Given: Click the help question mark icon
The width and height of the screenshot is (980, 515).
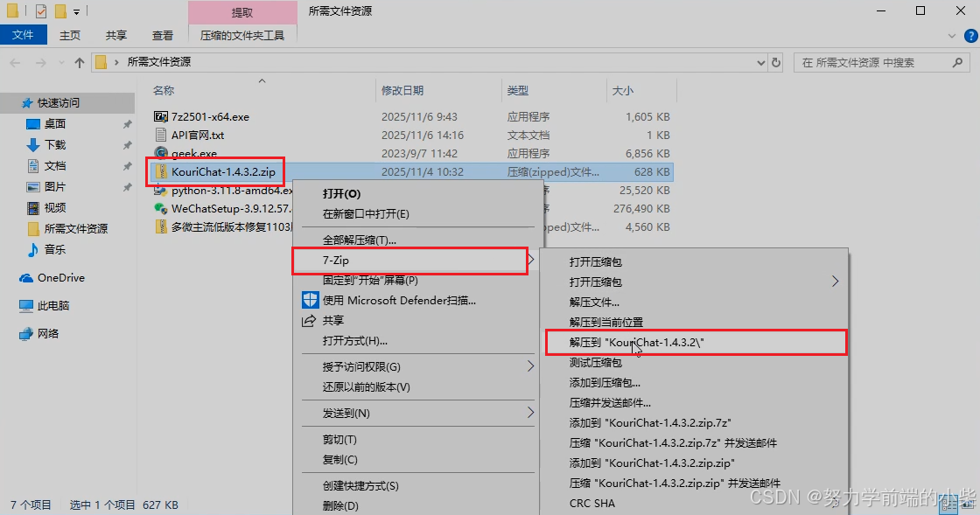Looking at the screenshot, I should pos(970,36).
